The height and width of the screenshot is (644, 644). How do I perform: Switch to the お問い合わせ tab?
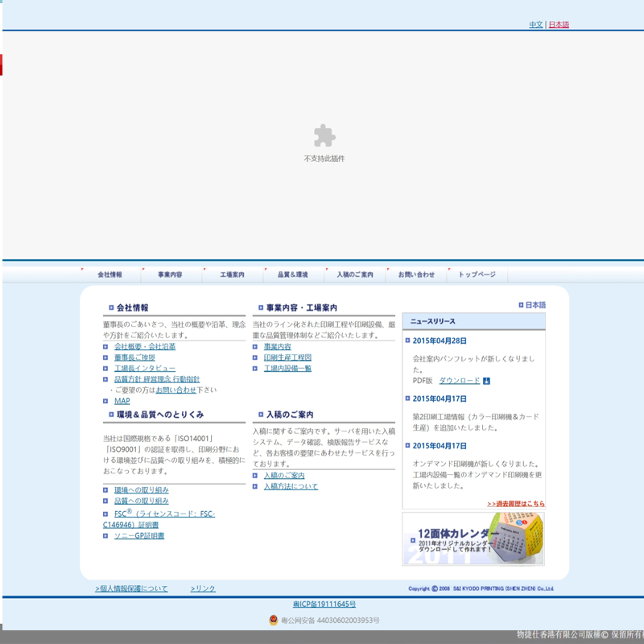click(415, 273)
